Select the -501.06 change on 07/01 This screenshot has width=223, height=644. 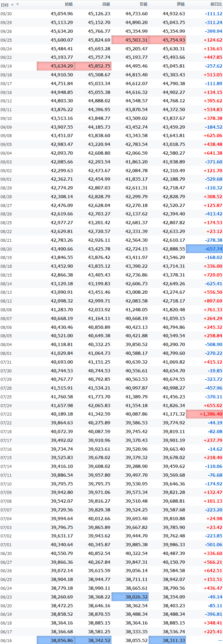[x=214, y=545]
